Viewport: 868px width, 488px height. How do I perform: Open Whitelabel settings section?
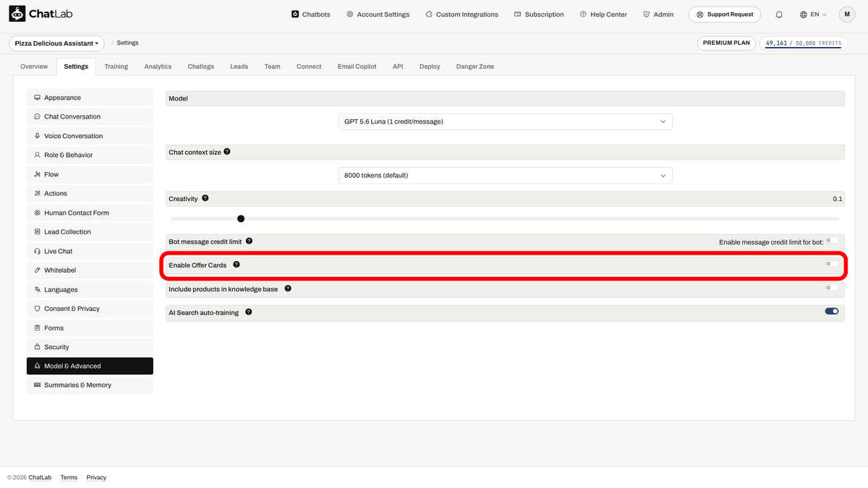[x=90, y=270]
